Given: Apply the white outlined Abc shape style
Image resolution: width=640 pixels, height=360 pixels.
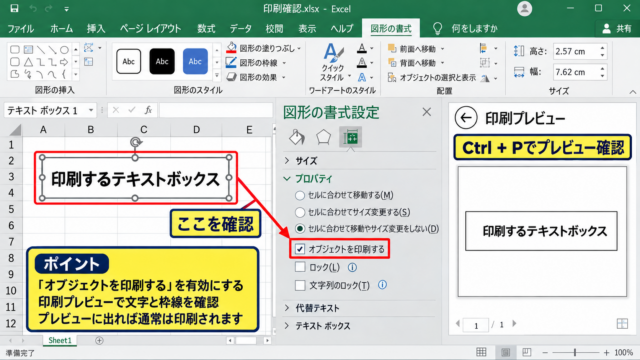Looking at the screenshot, I should (x=129, y=62).
